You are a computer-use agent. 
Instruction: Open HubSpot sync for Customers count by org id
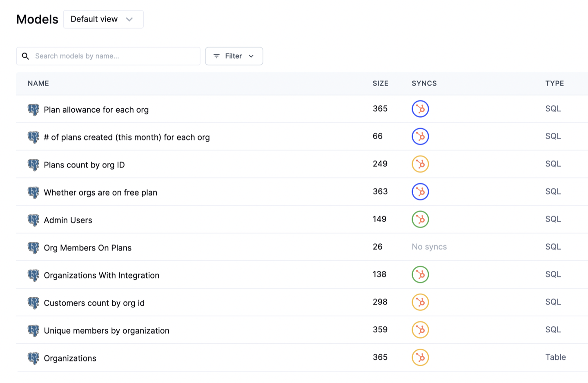(x=420, y=302)
